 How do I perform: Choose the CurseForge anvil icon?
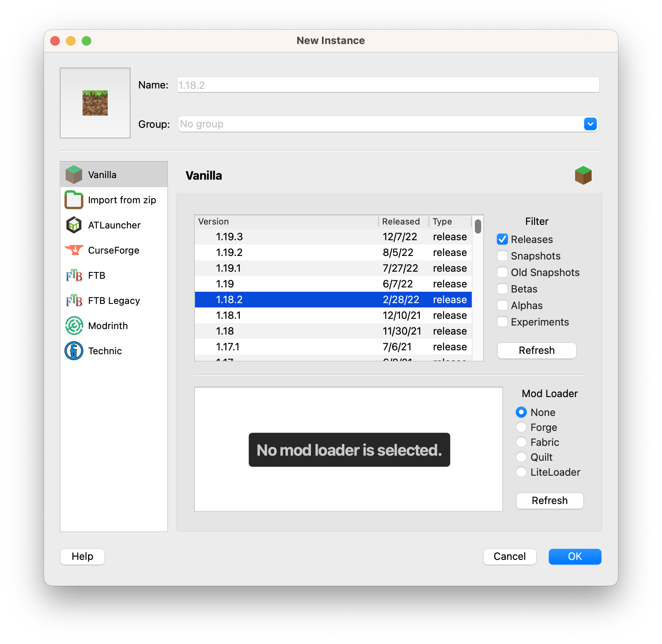pyautogui.click(x=74, y=250)
